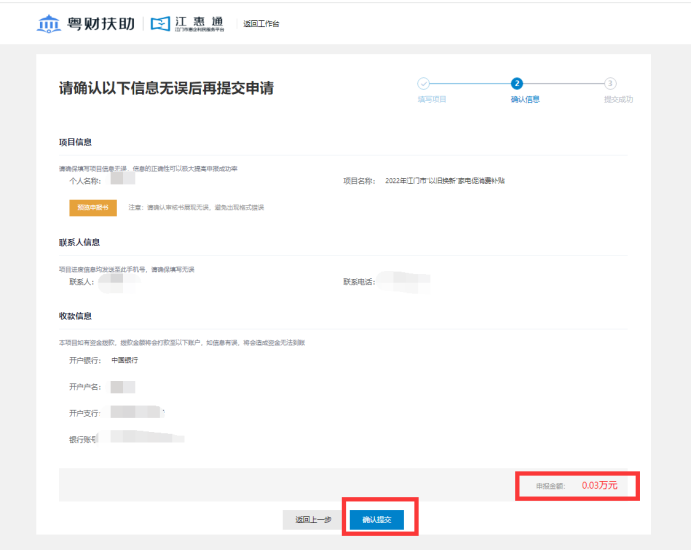Open the 返回工作台 link in header
This screenshot has height=551, width=692.
(261, 24)
